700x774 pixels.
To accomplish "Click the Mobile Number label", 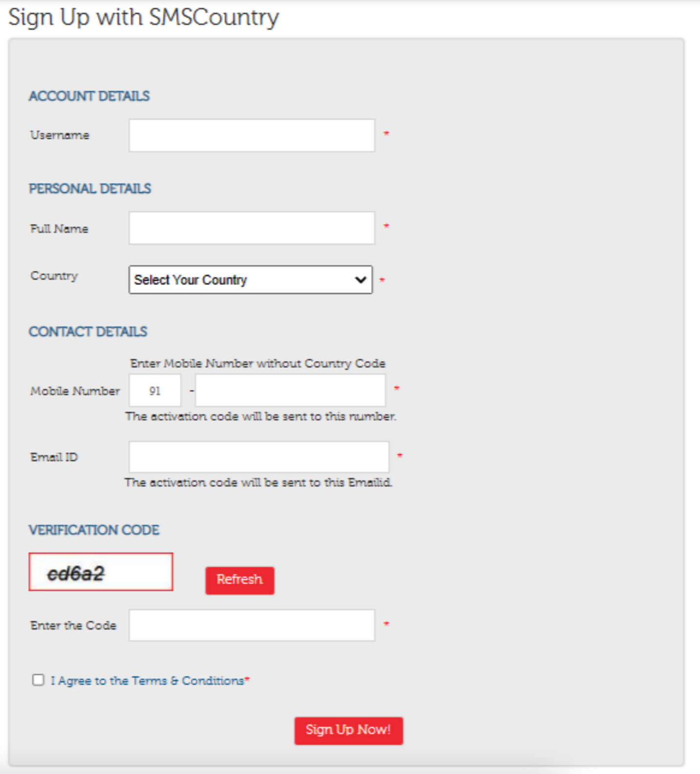I will tap(75, 391).
